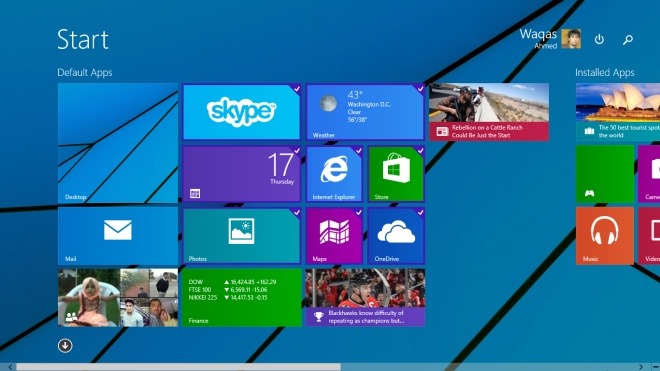Open the Camera tile

click(649, 174)
